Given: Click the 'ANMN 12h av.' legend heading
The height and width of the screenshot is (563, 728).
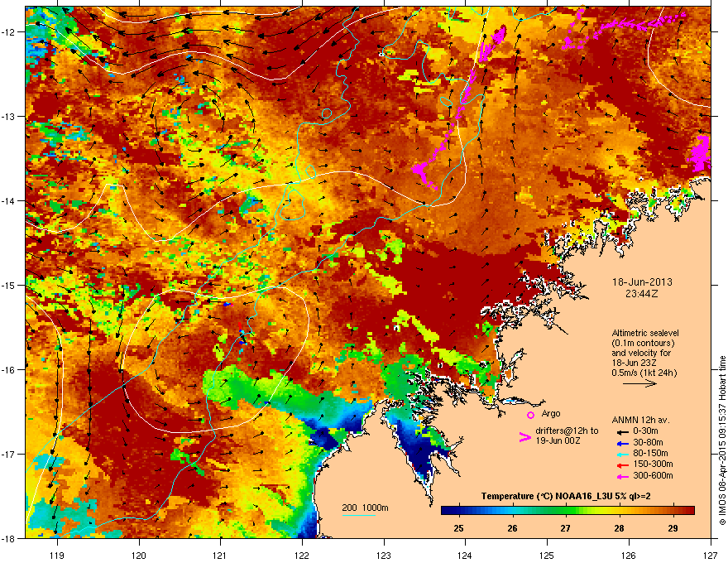Looking at the screenshot, I should pyautogui.click(x=640, y=421).
